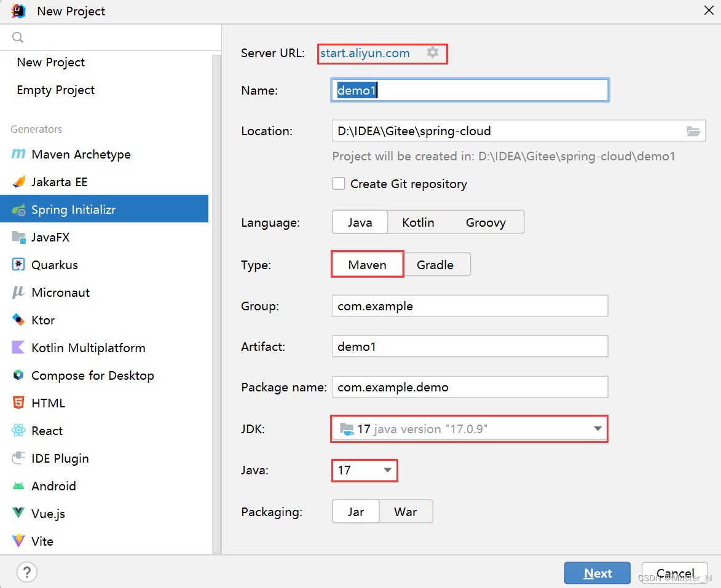Open help with question mark button
Viewport: 721px width, 588px height.
pyautogui.click(x=27, y=573)
